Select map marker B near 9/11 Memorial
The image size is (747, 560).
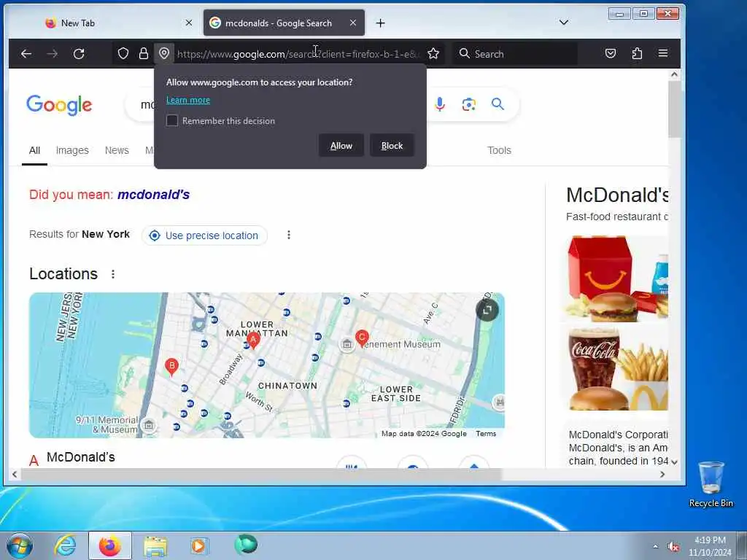[171, 367]
